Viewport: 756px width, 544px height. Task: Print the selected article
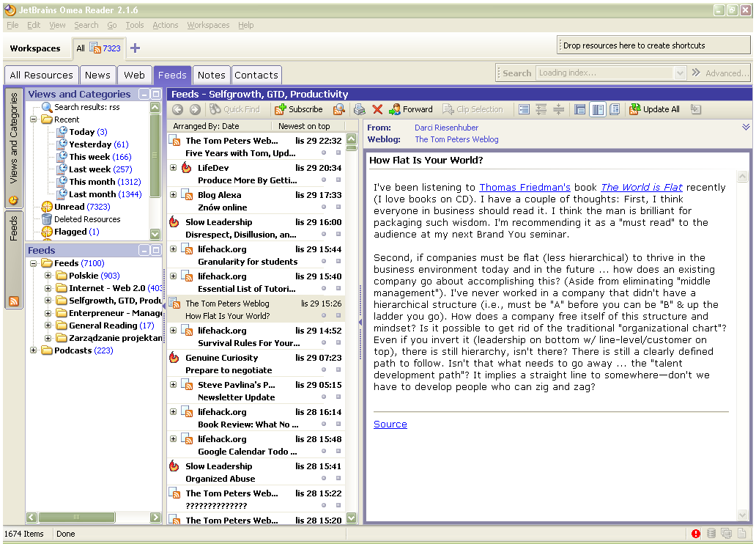pyautogui.click(x=359, y=109)
